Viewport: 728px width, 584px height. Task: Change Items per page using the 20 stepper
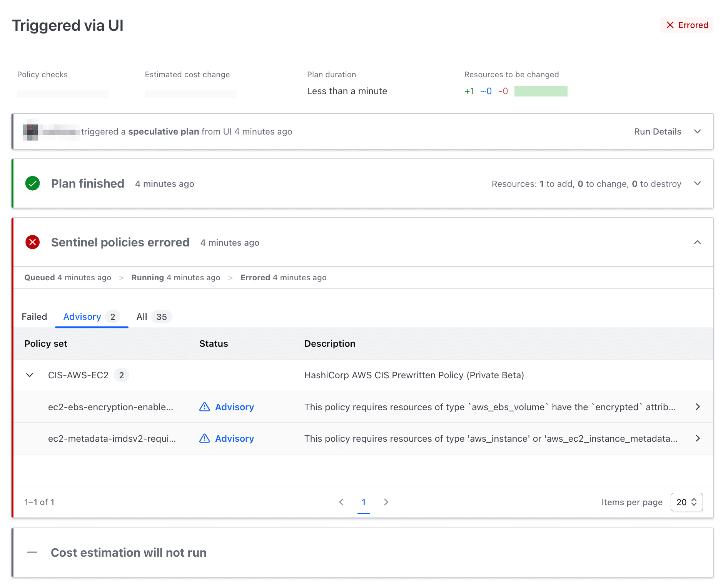pyautogui.click(x=686, y=502)
